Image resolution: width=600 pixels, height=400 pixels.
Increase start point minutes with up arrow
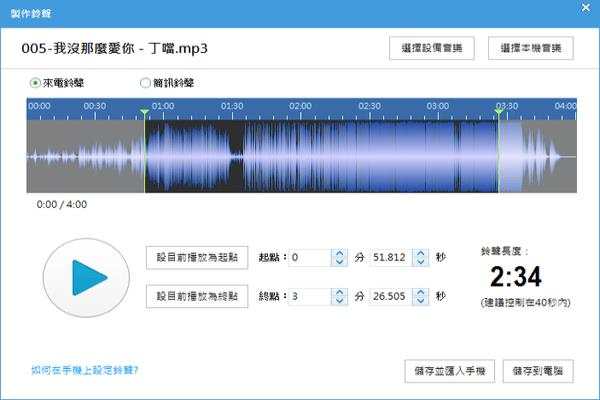pyautogui.click(x=339, y=254)
